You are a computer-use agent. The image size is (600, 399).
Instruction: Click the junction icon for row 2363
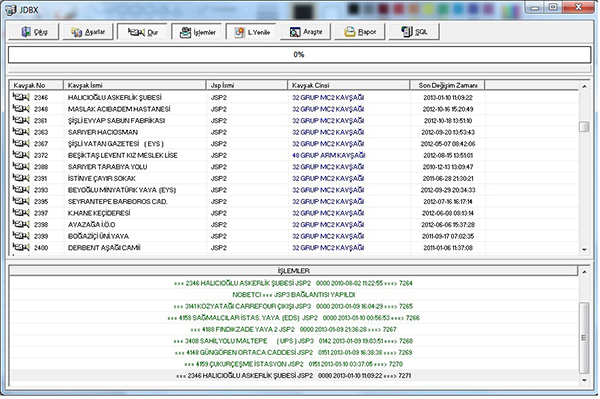tap(21, 132)
